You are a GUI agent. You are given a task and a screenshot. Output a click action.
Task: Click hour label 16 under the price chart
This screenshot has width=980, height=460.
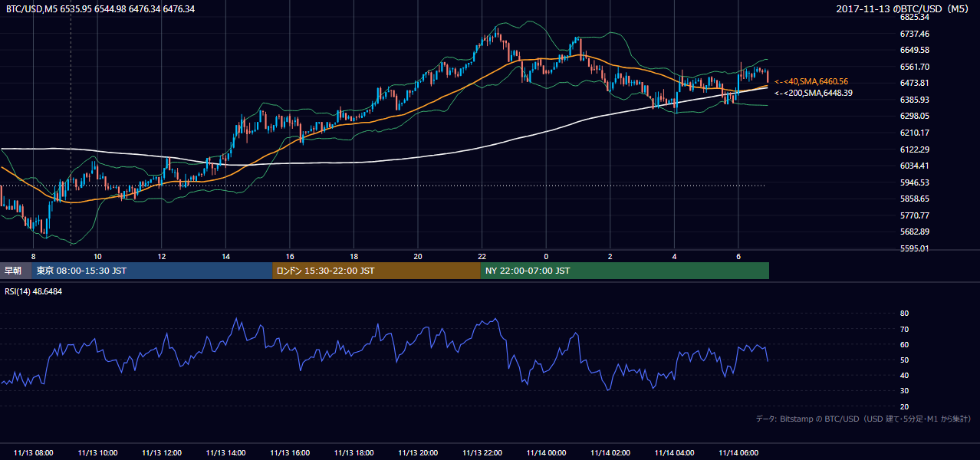tap(290, 256)
